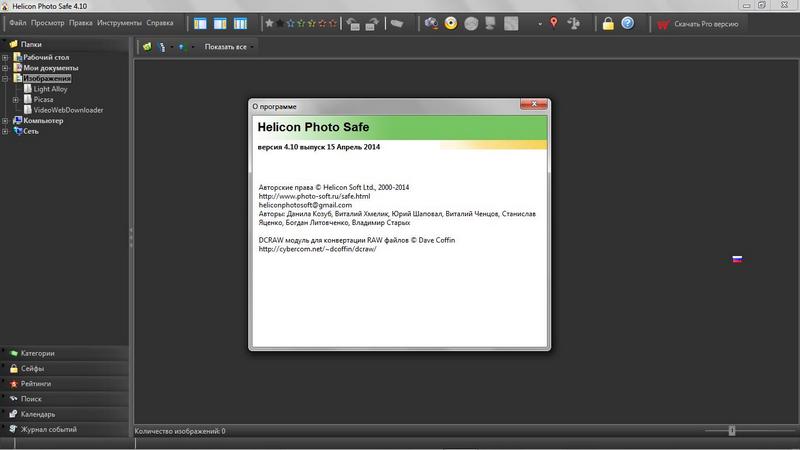The image size is (800, 450).
Task: Click the camera import icon
Action: tap(432, 23)
